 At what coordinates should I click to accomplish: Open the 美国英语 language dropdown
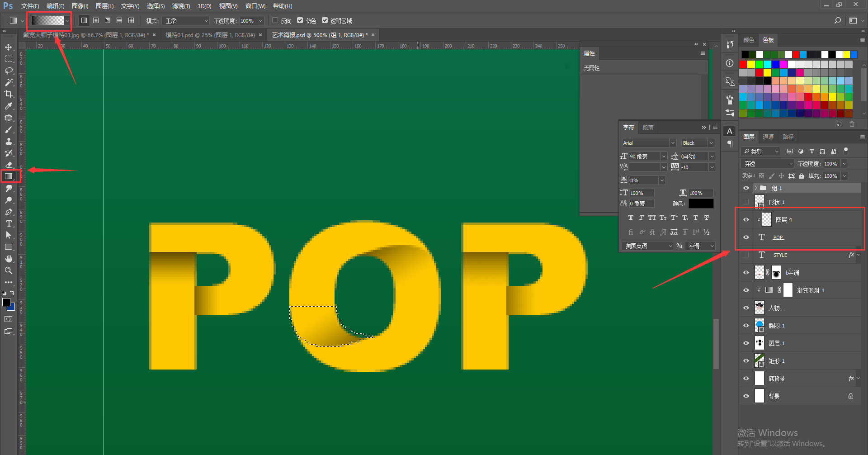648,246
